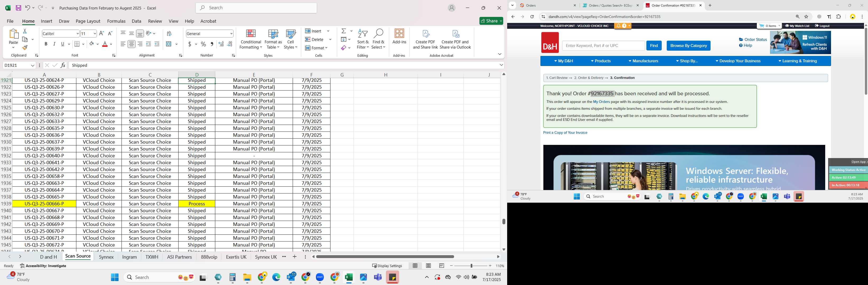Collapse the ribbon with the chevron

[499, 54]
